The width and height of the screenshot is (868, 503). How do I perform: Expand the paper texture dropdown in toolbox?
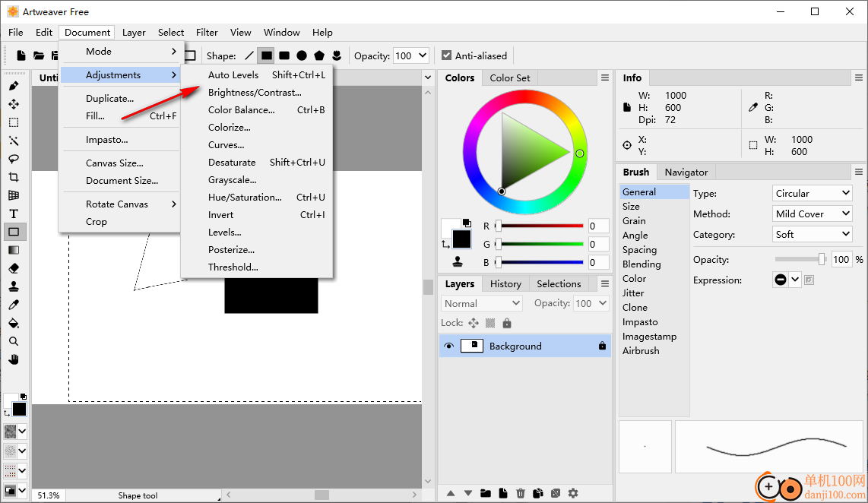click(22, 431)
